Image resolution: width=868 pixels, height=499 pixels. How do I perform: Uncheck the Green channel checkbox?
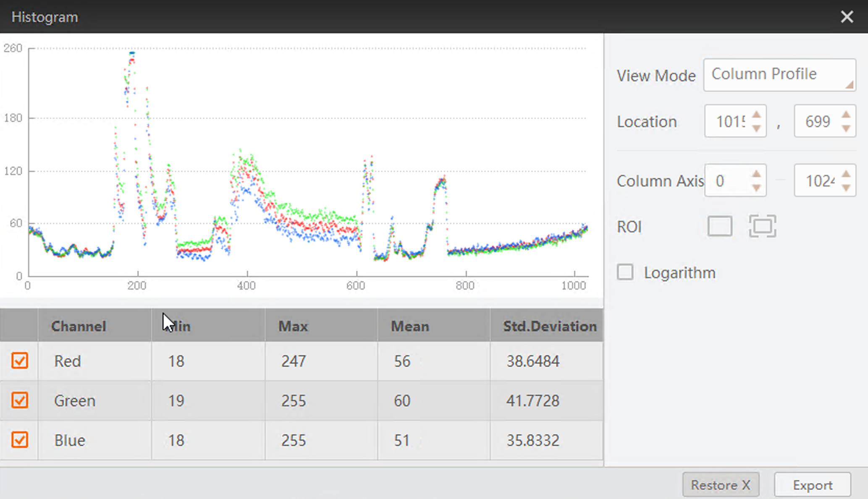(x=20, y=400)
